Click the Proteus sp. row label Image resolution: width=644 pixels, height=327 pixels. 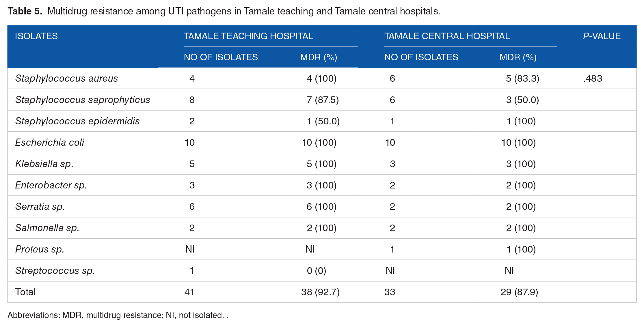pos(40,249)
